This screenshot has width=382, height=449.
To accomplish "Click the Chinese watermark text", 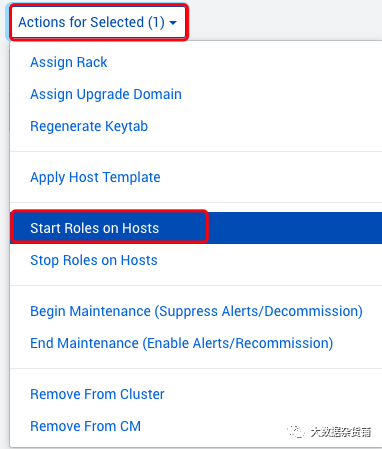I will pos(341,432).
